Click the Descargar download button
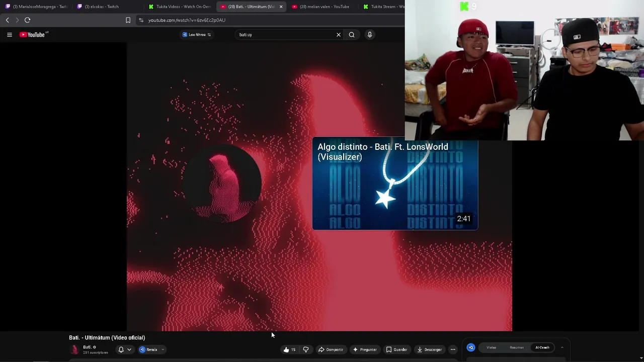This screenshot has width=644, height=362. tap(429, 349)
